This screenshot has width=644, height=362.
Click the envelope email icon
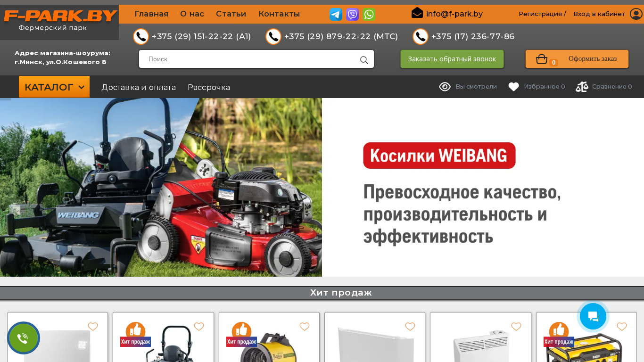(x=417, y=13)
